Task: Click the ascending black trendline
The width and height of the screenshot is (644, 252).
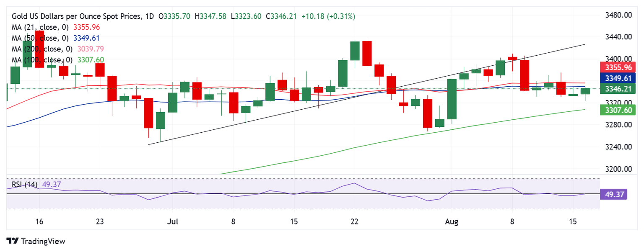Action: click(366, 94)
